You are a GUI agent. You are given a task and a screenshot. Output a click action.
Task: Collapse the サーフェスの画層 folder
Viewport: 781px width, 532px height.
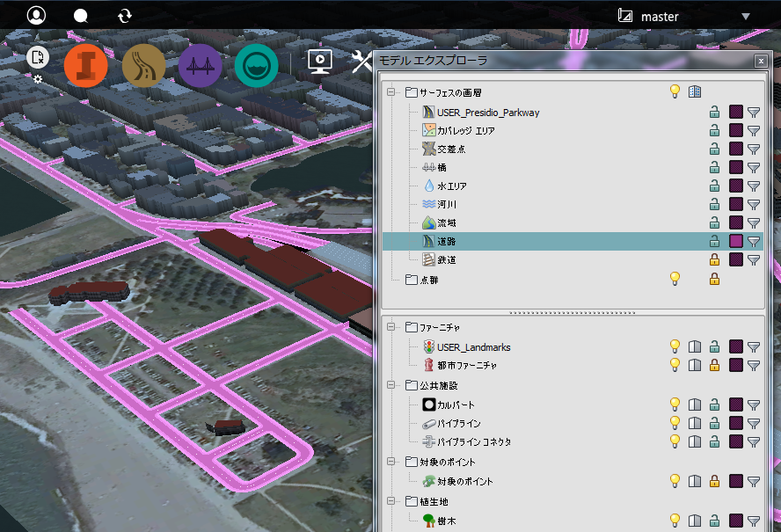[x=391, y=92]
